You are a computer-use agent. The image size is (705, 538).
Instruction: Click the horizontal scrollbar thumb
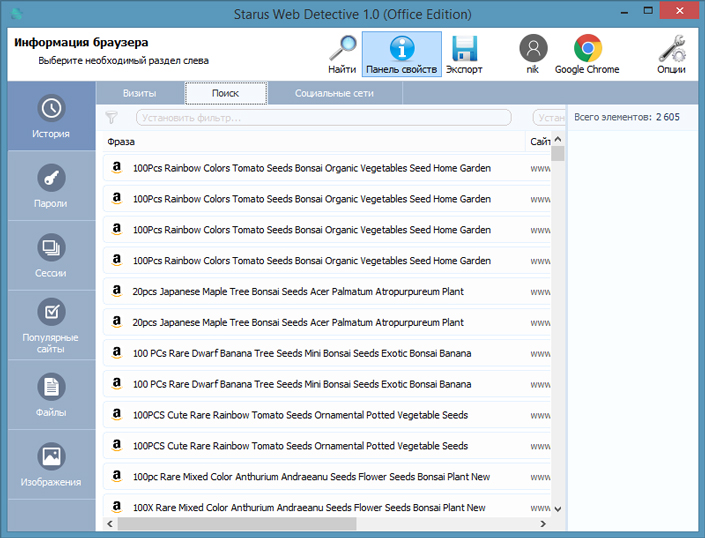pos(237,524)
